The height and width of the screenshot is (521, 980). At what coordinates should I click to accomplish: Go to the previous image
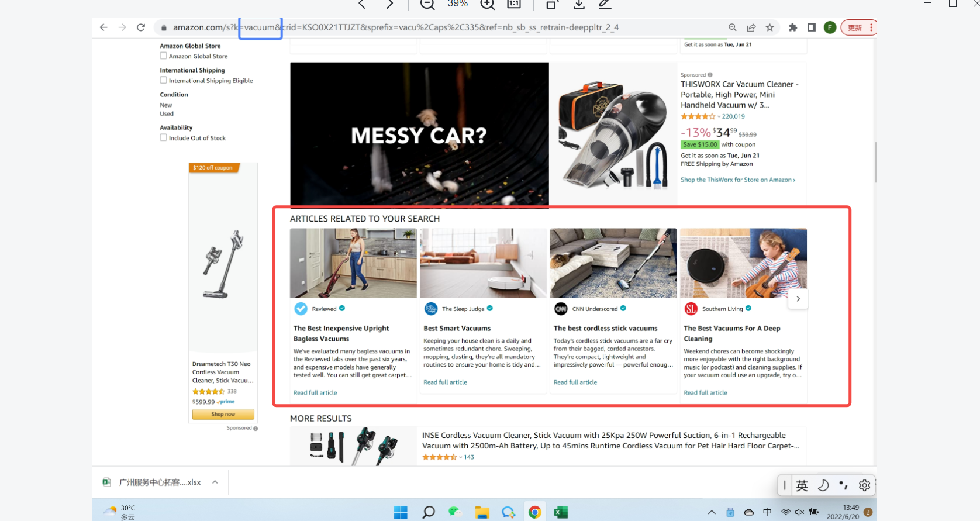362,4
